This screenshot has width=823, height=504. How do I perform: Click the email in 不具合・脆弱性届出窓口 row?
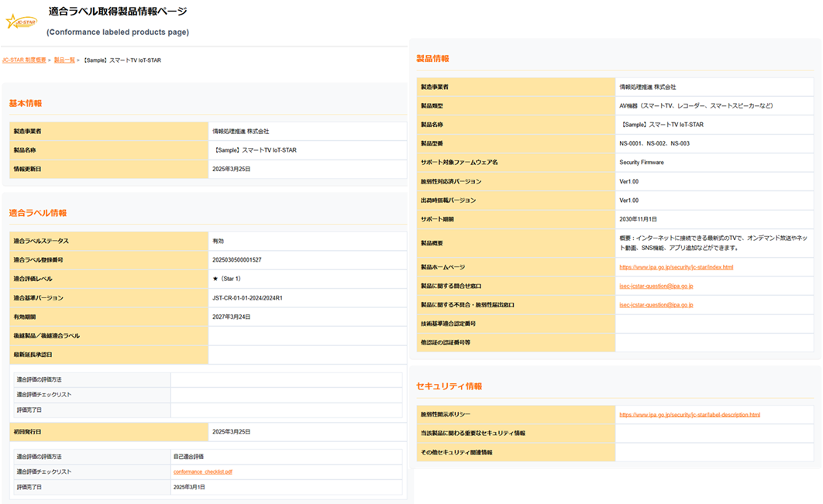[656, 305]
